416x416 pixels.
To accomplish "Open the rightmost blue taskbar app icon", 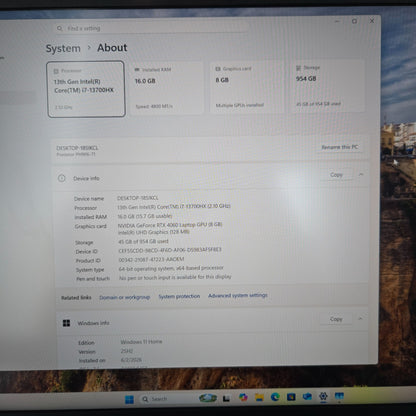I will click(339, 396).
